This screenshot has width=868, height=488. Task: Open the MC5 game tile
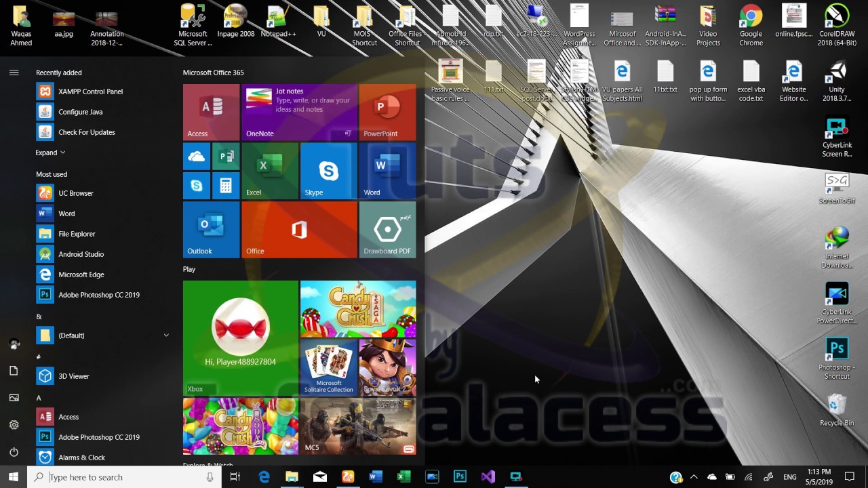(358, 426)
